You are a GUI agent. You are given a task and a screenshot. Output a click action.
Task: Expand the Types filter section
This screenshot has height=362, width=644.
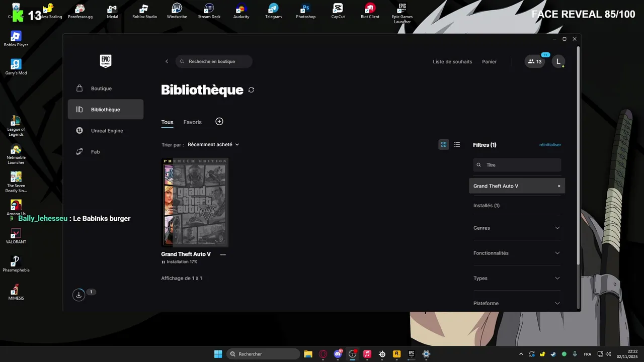coord(517,278)
